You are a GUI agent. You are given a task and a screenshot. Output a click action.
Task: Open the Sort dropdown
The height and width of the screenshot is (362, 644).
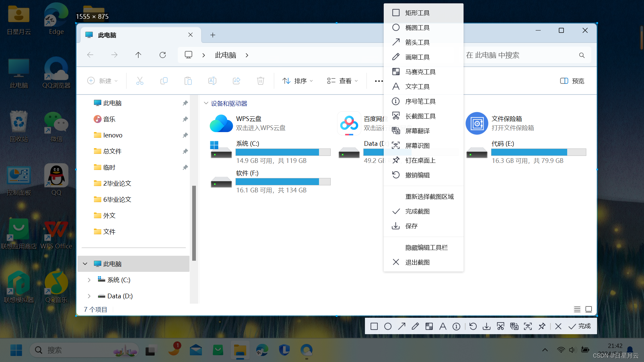pos(298,81)
